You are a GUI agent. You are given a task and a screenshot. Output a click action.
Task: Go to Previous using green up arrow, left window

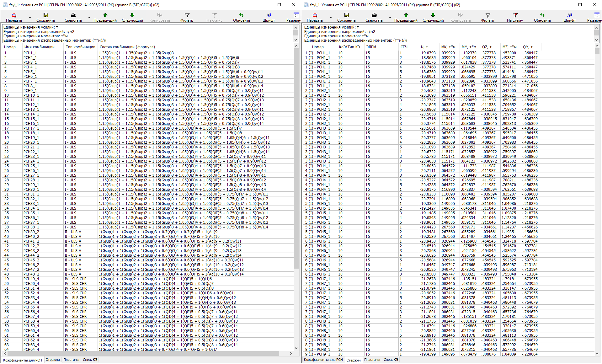coord(105,15)
